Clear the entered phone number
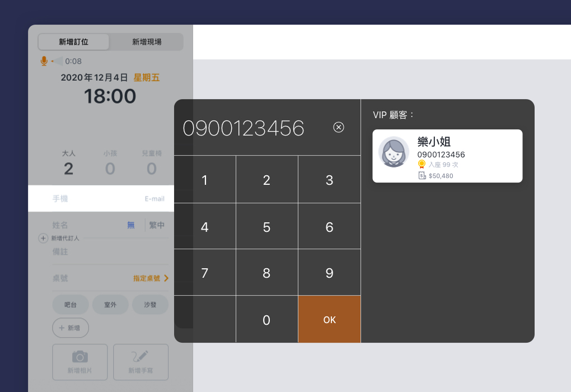 [x=338, y=127]
